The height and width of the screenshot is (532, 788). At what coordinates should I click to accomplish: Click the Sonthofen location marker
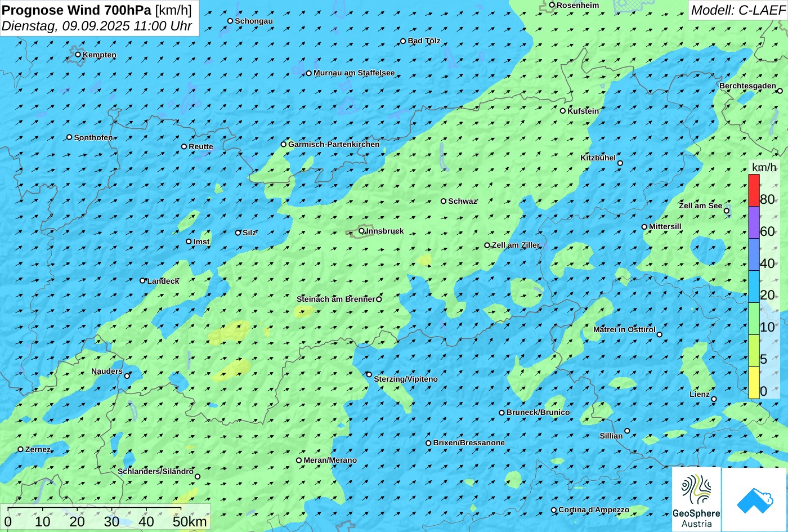(70, 137)
